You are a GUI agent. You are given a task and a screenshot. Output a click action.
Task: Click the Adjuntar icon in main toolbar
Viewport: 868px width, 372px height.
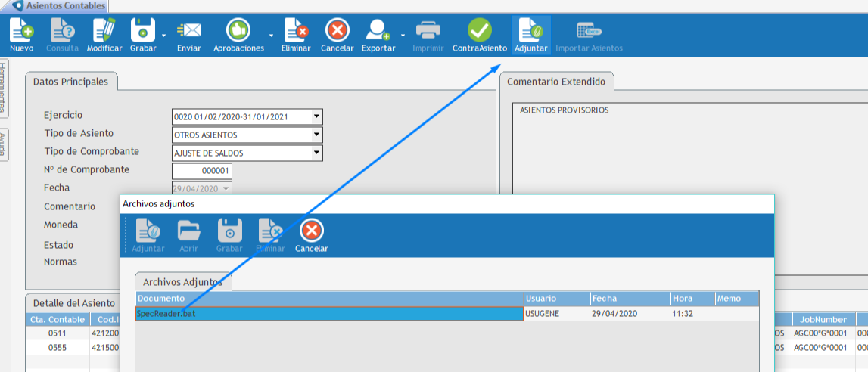pyautogui.click(x=530, y=31)
